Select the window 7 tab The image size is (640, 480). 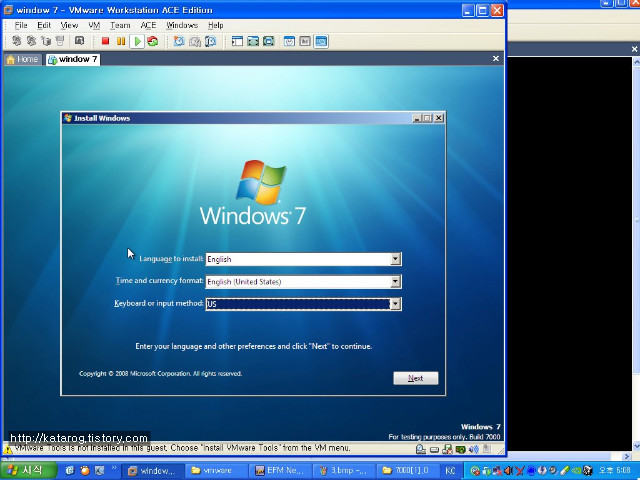[73, 60]
